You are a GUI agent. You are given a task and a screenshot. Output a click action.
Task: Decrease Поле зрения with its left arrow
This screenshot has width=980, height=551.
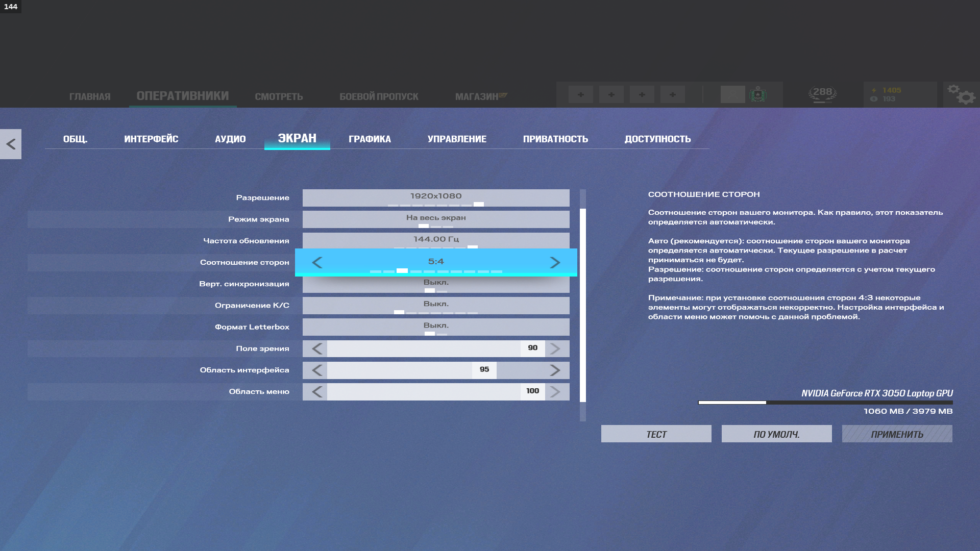pyautogui.click(x=316, y=349)
